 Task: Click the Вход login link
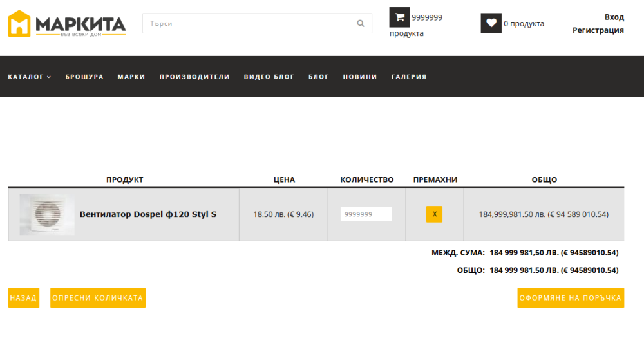click(614, 17)
